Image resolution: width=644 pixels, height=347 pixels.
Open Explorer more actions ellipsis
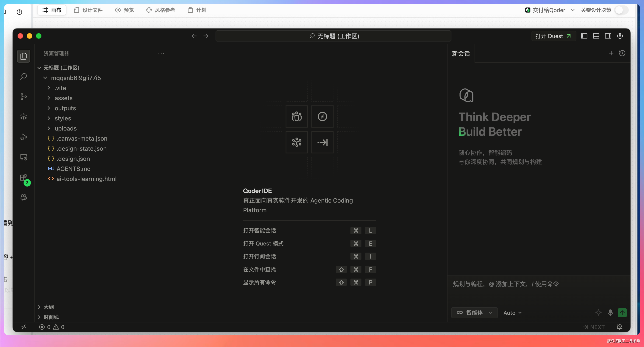(x=161, y=53)
